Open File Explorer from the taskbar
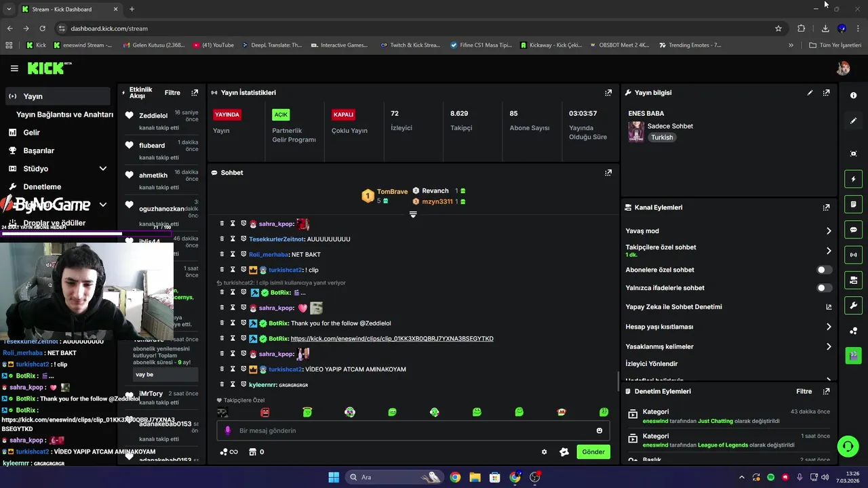 tap(475, 477)
